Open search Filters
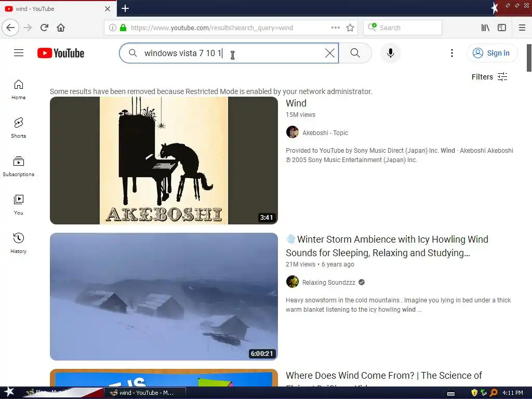532x399 pixels. tap(489, 77)
